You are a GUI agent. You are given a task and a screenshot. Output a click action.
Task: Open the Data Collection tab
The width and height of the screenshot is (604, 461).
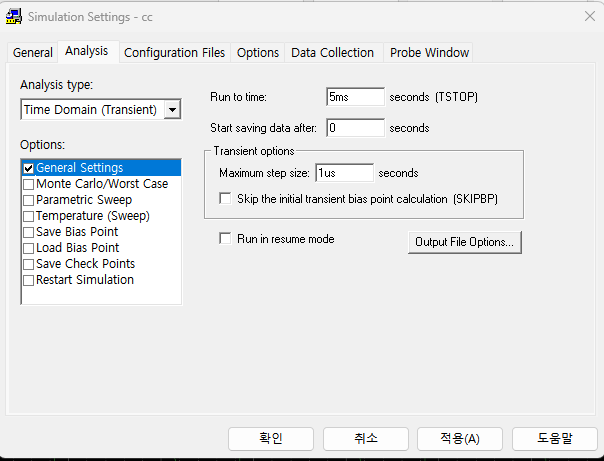click(332, 52)
